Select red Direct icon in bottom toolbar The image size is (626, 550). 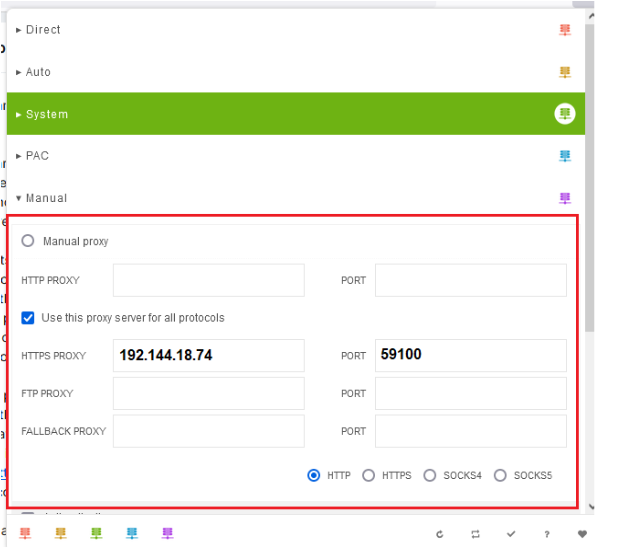point(25,533)
